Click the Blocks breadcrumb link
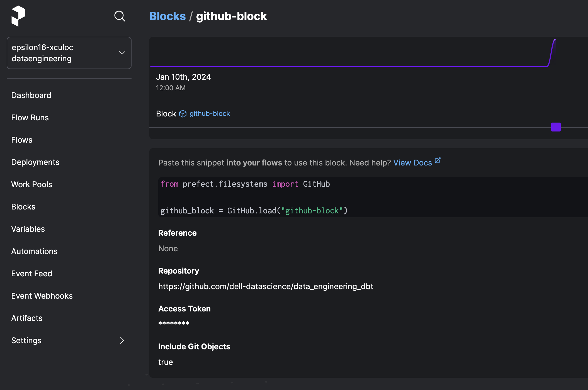Viewport: 588px width, 390px height. click(167, 16)
